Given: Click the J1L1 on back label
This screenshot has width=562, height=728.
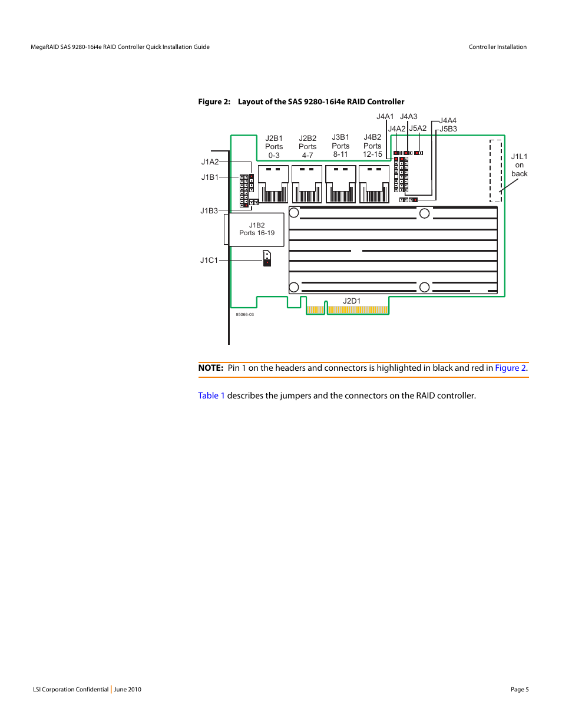Looking at the screenshot, I should 519,165.
